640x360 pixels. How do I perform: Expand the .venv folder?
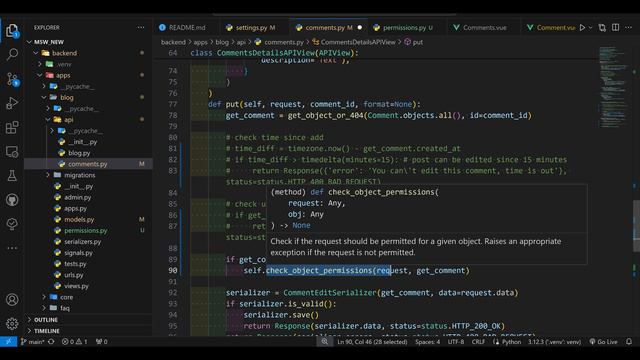40,64
